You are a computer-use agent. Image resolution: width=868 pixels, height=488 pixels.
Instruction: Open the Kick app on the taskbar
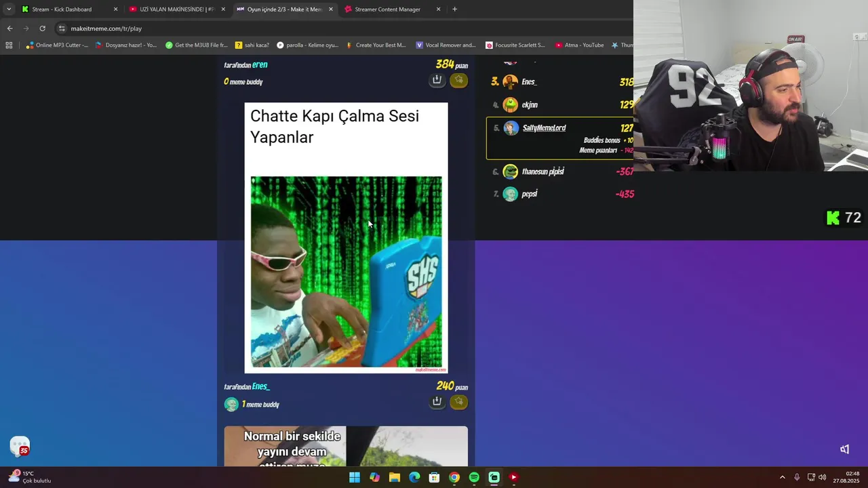point(494,477)
